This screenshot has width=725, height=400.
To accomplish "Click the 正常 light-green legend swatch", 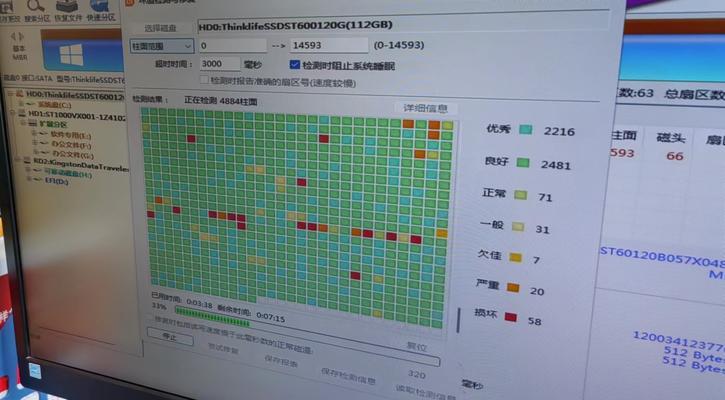I will coord(521,195).
